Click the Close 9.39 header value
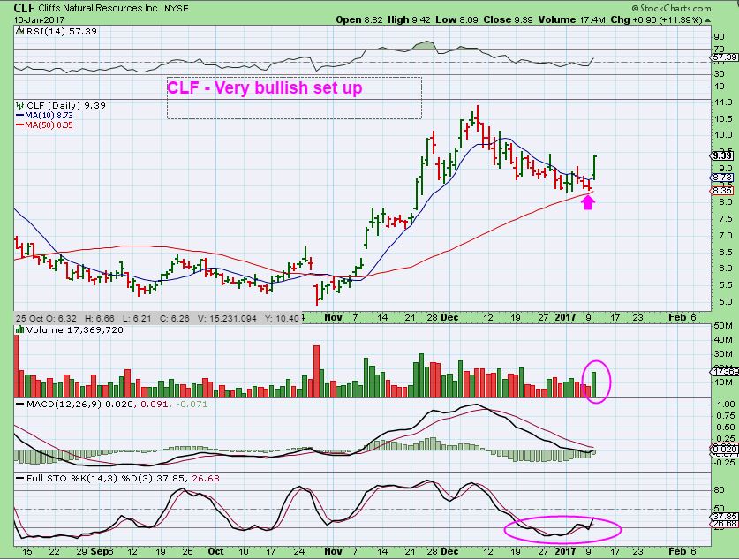Viewport: 739px width, 560px height. point(508,19)
